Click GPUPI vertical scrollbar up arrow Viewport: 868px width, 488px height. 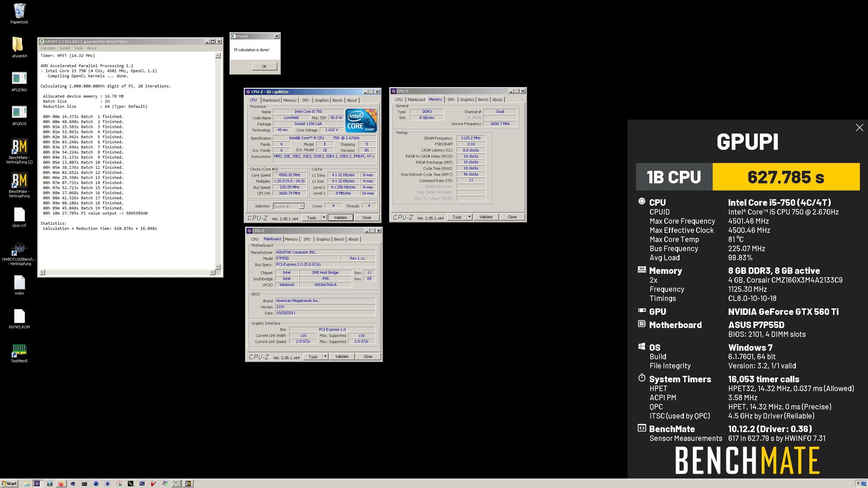218,56
